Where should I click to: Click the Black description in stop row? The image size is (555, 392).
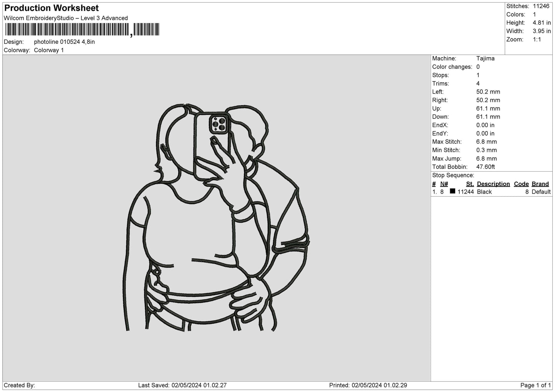pos(484,192)
